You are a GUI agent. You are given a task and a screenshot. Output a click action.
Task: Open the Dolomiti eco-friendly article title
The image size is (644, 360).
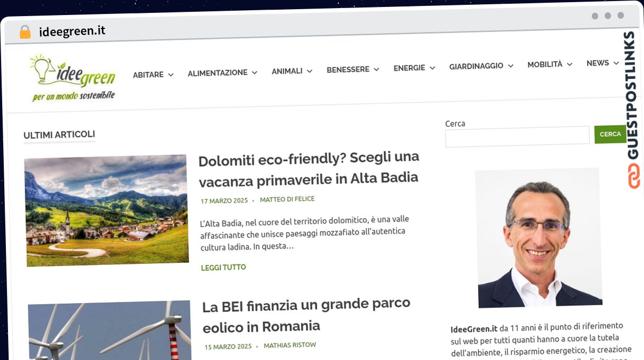tap(309, 168)
